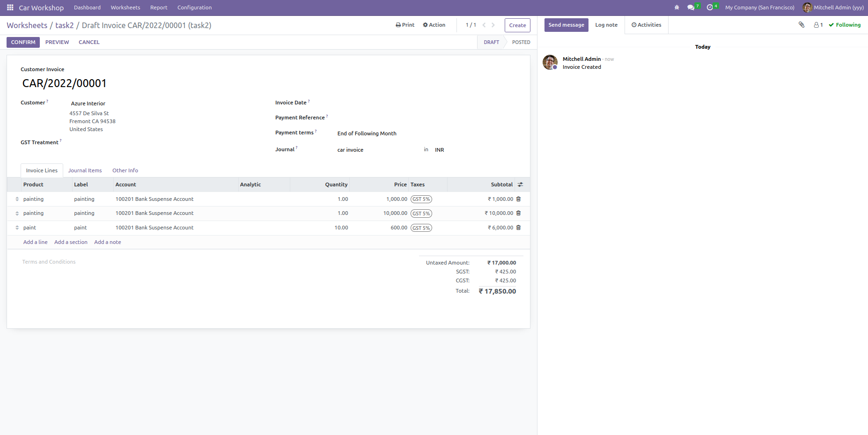Delete the first painting invoice line
868x435 pixels.
518,199
